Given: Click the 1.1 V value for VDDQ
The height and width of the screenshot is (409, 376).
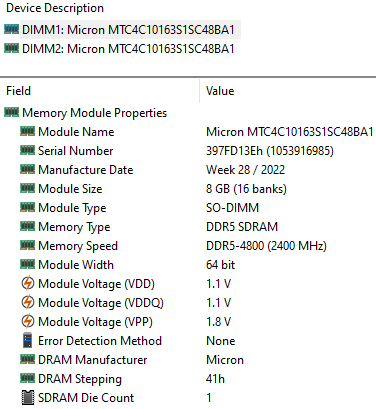Looking at the screenshot, I should [218, 303].
